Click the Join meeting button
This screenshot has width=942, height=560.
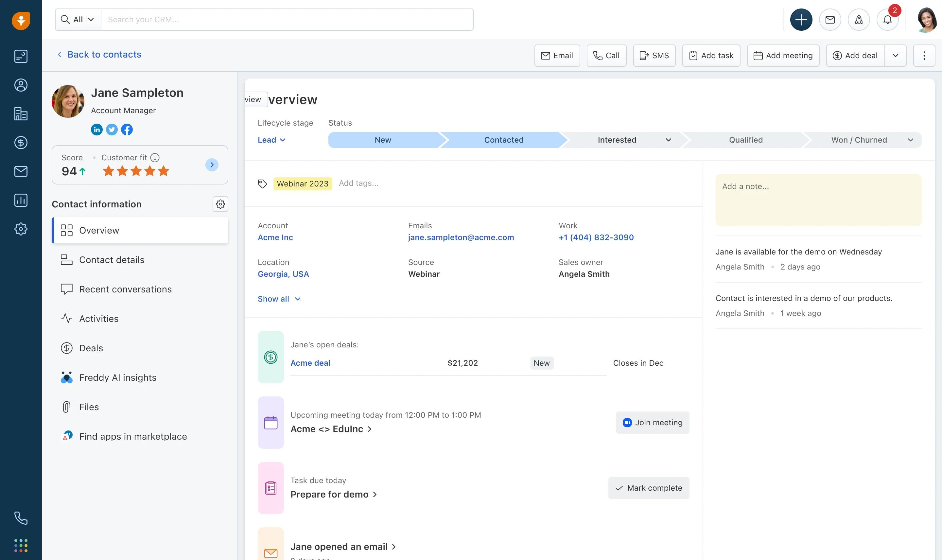click(x=652, y=423)
